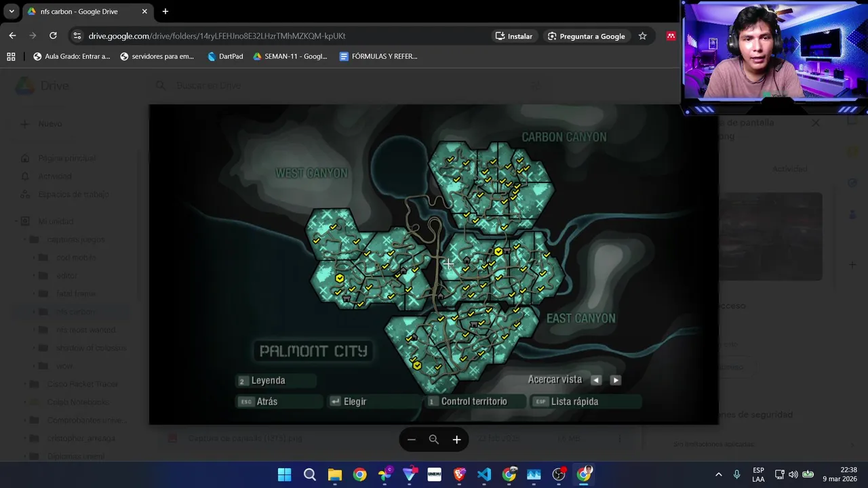Open FÓRMULAS Y REFER... bookmark
This screenshot has width=868, height=488.
[378, 56]
